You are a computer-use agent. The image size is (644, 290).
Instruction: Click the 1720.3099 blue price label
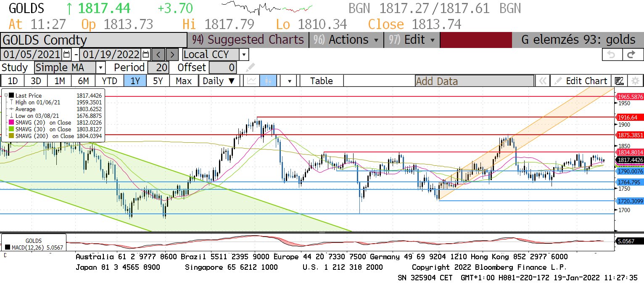pyautogui.click(x=630, y=201)
